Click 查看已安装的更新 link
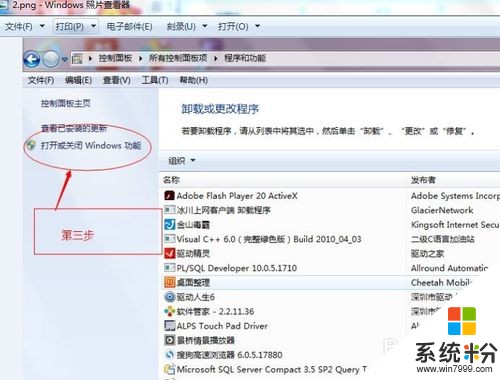Image resolution: width=500 pixels, height=380 pixels. click(x=74, y=128)
